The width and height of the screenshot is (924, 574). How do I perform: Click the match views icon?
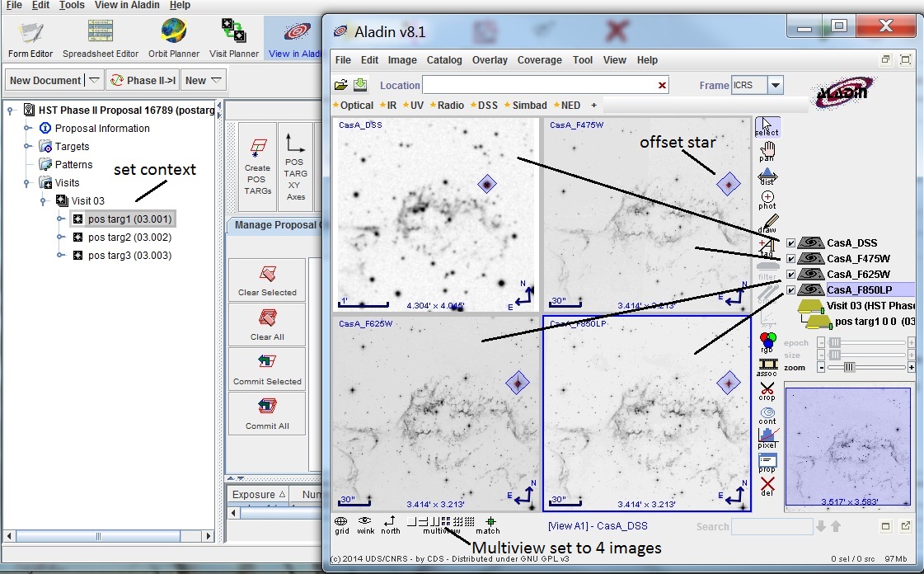tap(488, 525)
